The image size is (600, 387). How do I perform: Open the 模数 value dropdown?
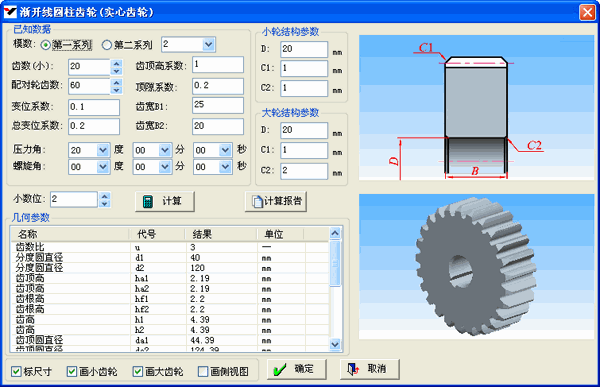click(209, 44)
